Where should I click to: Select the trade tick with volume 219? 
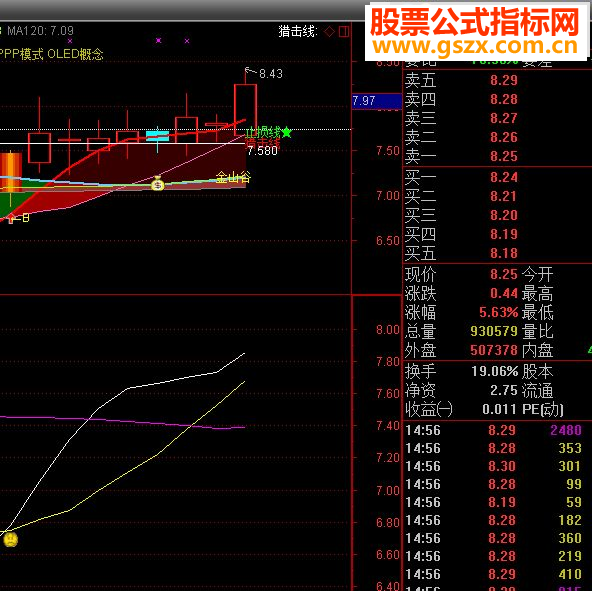[x=498, y=556]
